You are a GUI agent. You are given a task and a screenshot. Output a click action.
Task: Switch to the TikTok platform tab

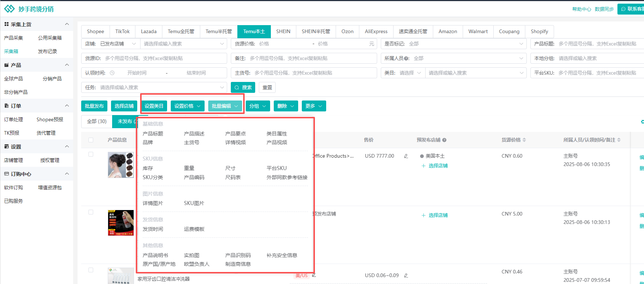(122, 32)
